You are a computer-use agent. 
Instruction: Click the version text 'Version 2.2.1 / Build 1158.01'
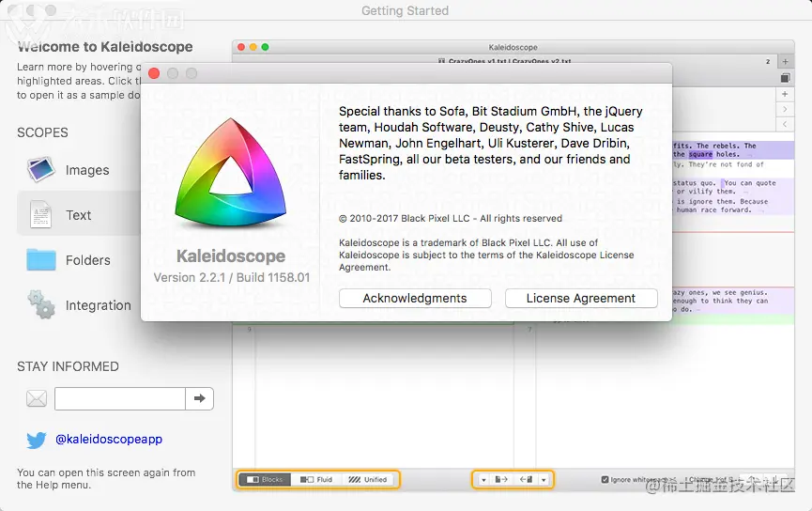click(232, 278)
